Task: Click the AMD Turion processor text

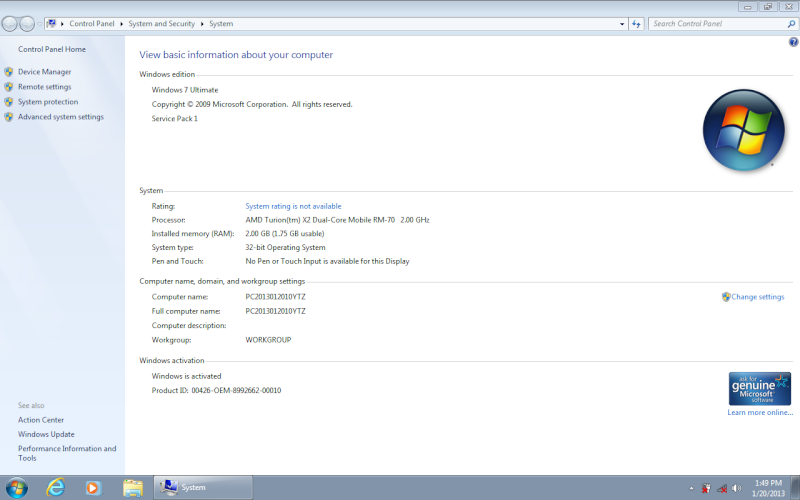Action: coord(337,220)
